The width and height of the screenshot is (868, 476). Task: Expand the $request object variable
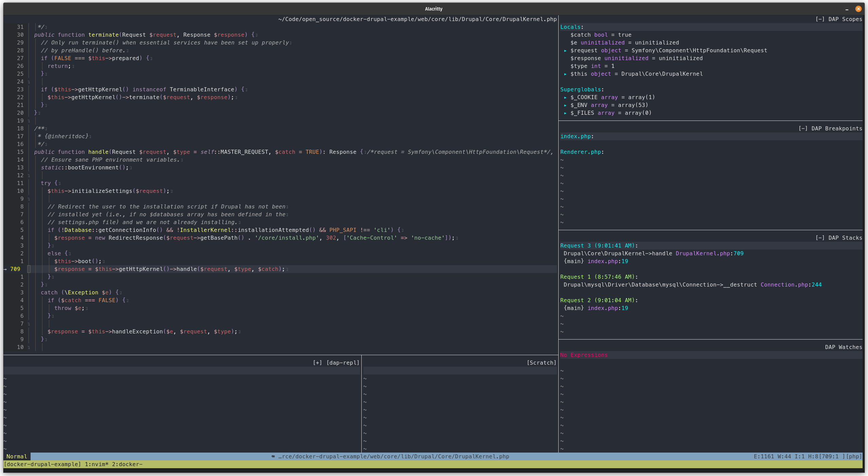[x=565, y=51]
